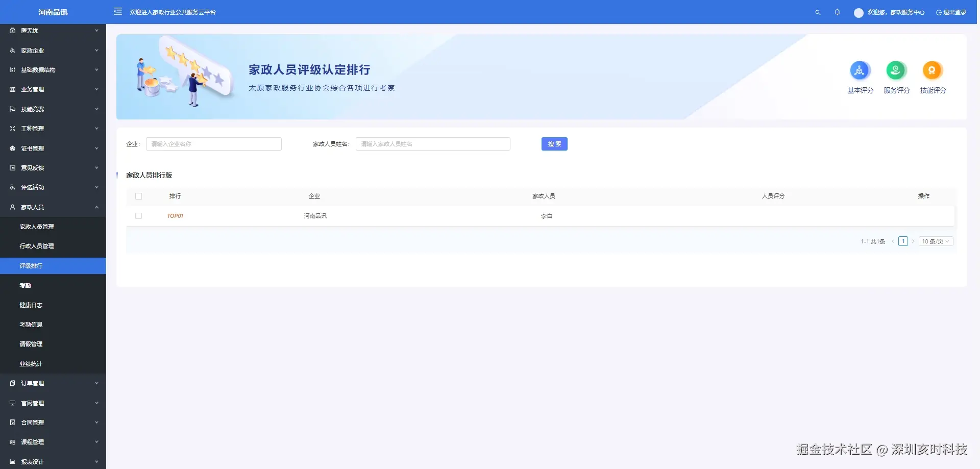This screenshot has width=980, height=469.
Task: Click 欢迎您, 家政服务中心 user label
Action: click(896, 12)
